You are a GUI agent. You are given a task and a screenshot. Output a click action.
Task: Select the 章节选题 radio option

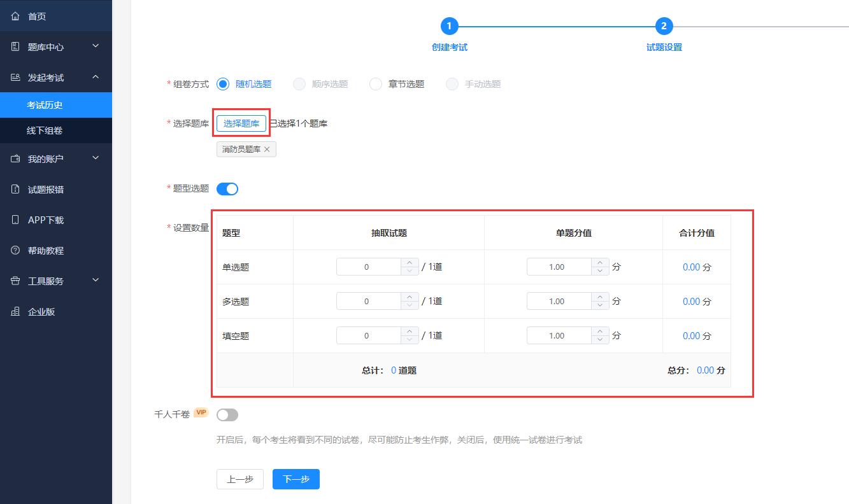pos(376,84)
